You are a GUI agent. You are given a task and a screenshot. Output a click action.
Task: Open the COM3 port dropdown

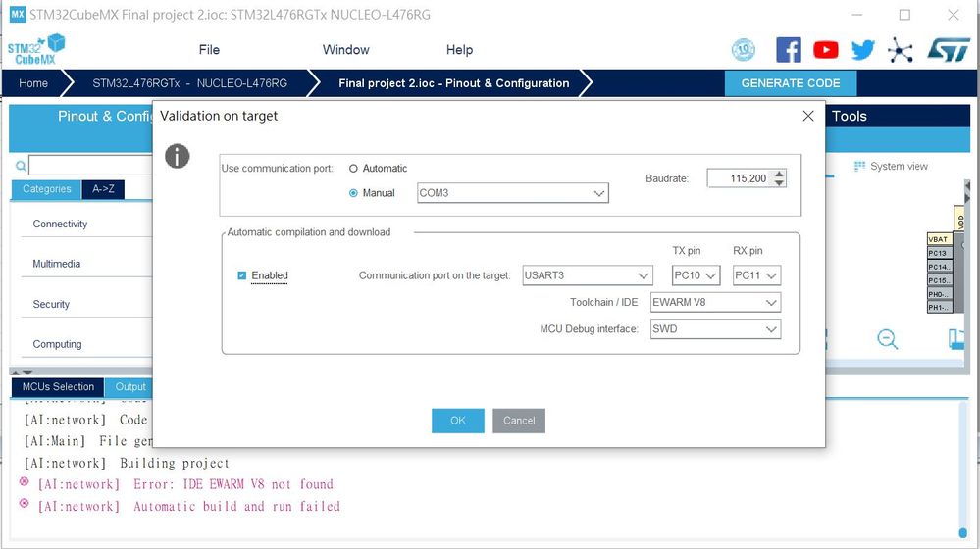[512, 193]
